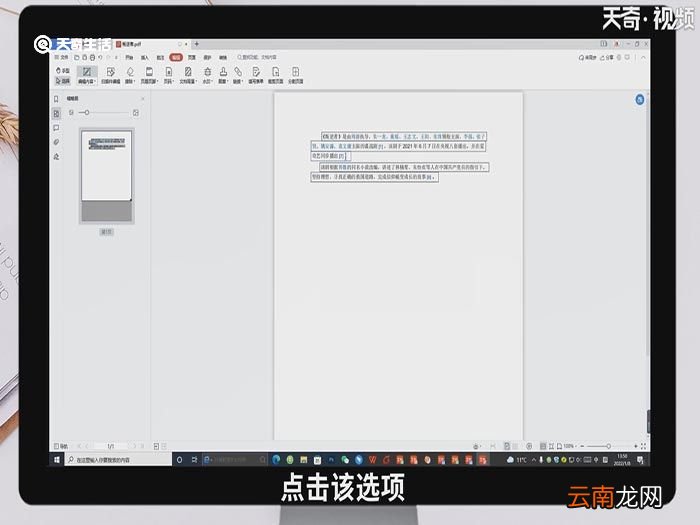
Task: Switch to the Page ribbon tab
Action: [192, 58]
